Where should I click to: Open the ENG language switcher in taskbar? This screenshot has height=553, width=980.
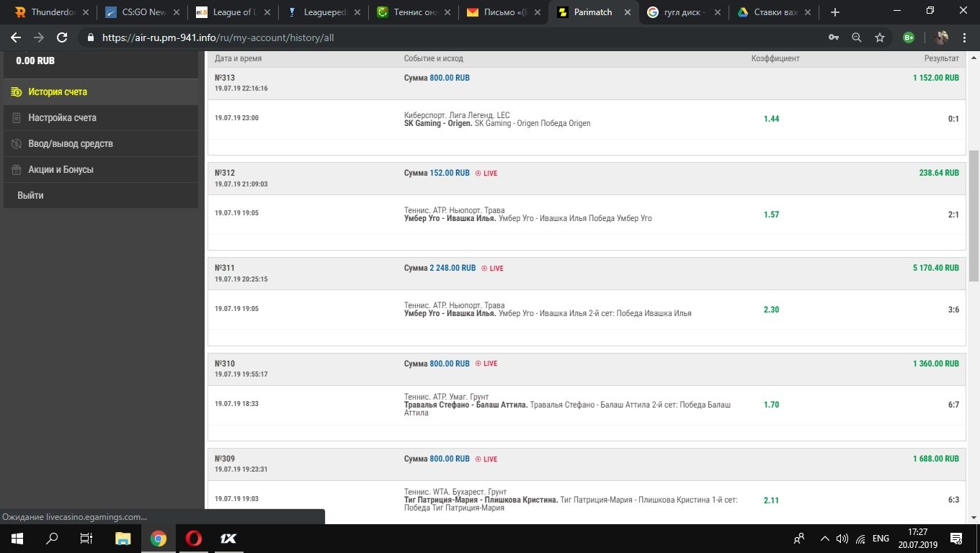[x=881, y=539]
